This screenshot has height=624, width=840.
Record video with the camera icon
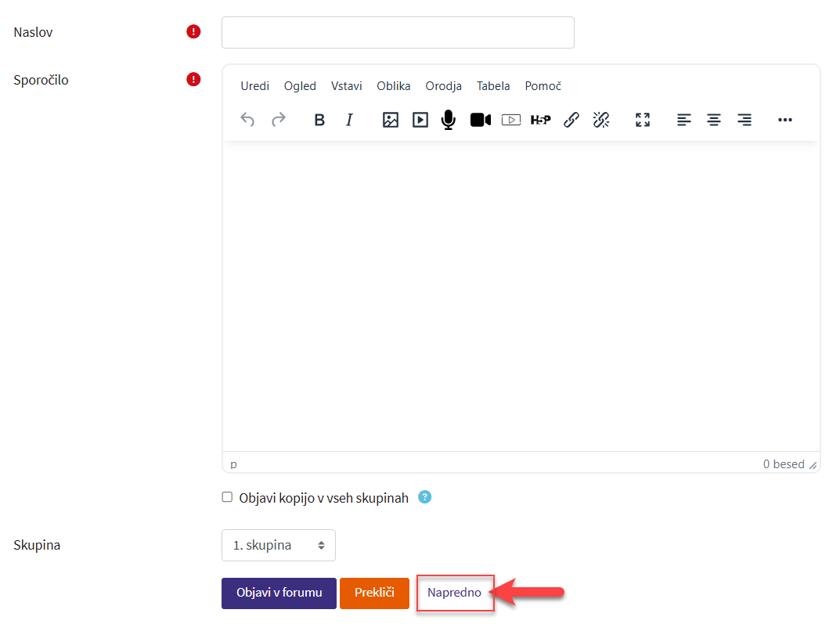click(480, 120)
